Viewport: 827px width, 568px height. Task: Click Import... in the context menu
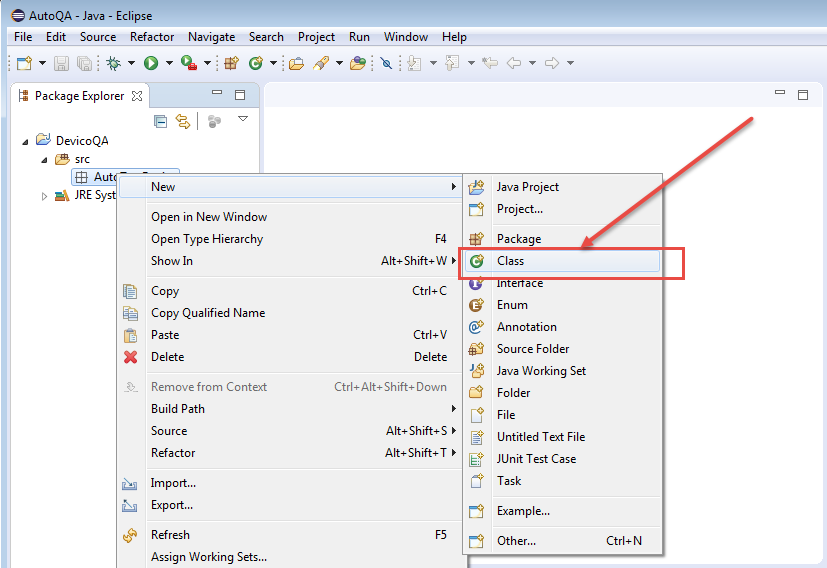pos(290,483)
